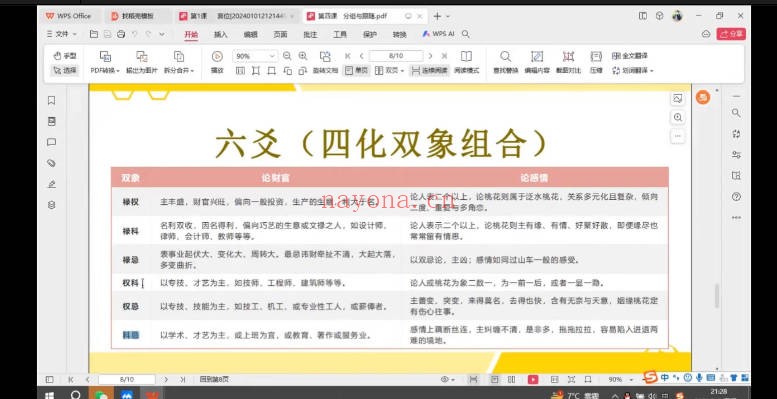Open the PDF转换 convert dropdown
The width and height of the screenshot is (777, 399).
[105, 62]
